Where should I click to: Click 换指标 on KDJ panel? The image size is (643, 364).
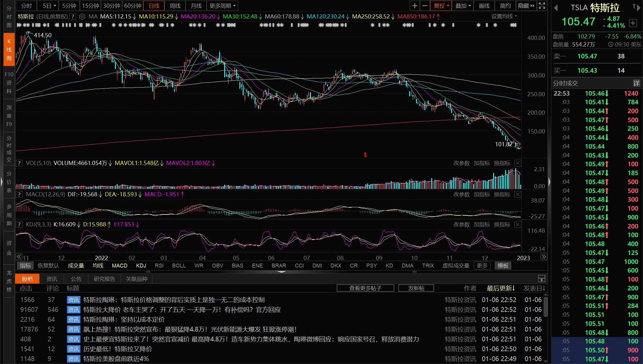coord(502,224)
